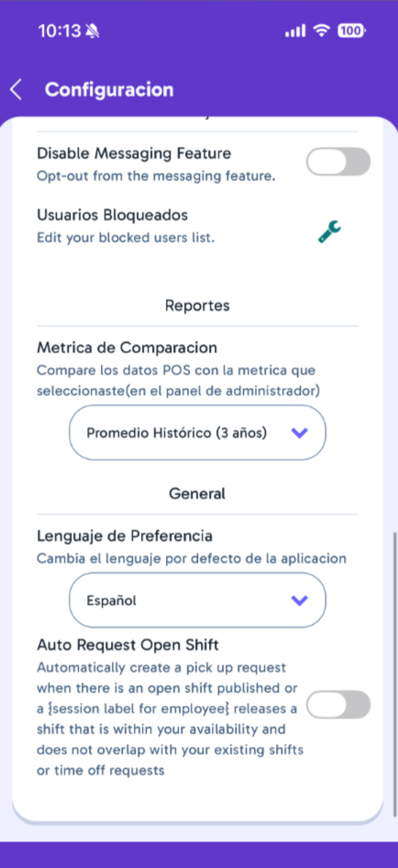The image size is (398, 868).
Task: Tap the silent bell icon by the clock
Action: point(93,31)
